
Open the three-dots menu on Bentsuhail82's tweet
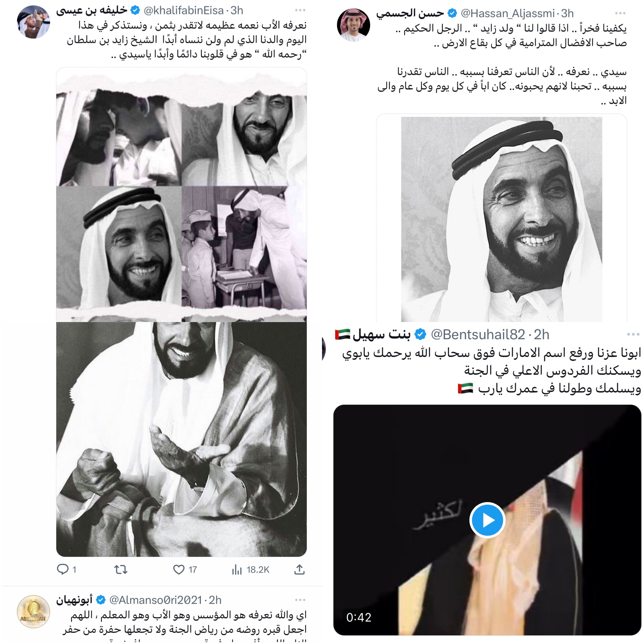click(633, 334)
